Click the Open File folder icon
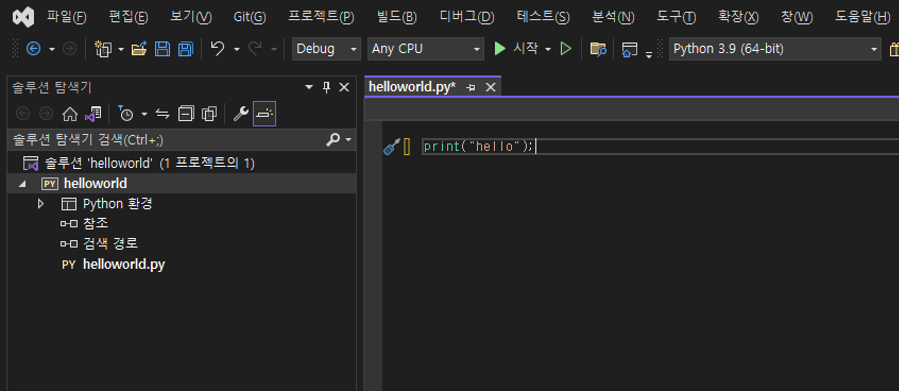This screenshot has height=391, width=899. tap(139, 49)
